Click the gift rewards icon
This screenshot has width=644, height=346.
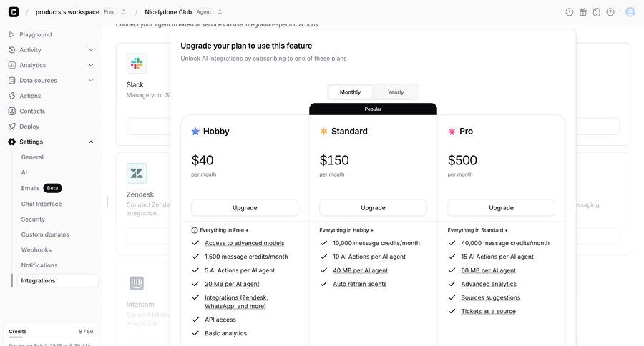[583, 12]
